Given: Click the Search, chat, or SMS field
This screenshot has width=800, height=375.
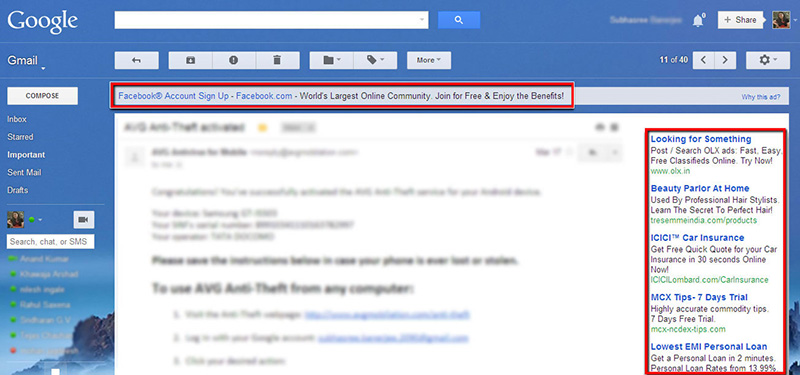Looking at the screenshot, I should (x=51, y=241).
